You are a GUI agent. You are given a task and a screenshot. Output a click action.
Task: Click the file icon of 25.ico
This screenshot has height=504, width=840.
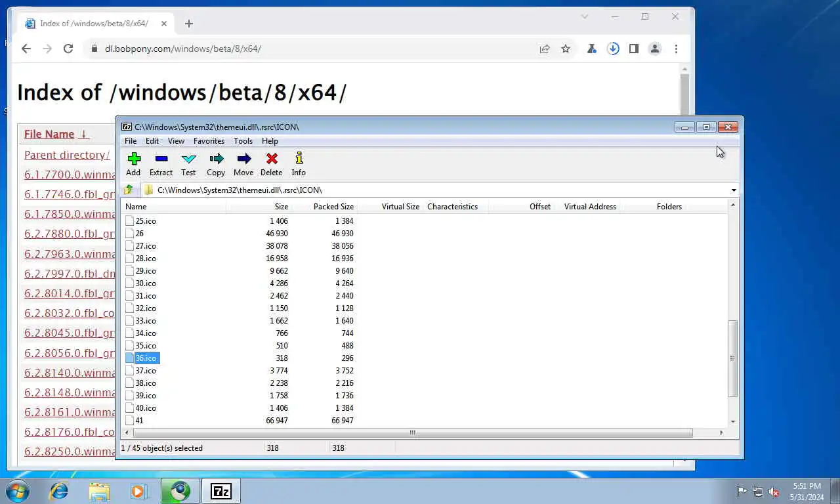(x=129, y=220)
